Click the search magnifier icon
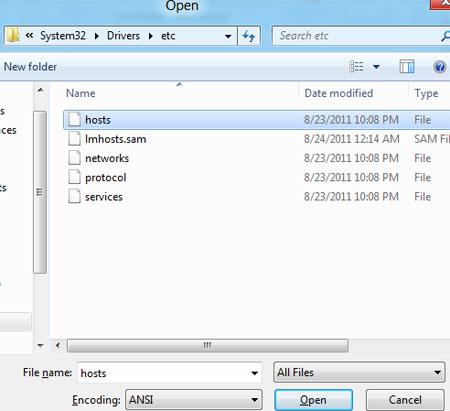Viewport: 450px width, 411px height. tap(445, 36)
